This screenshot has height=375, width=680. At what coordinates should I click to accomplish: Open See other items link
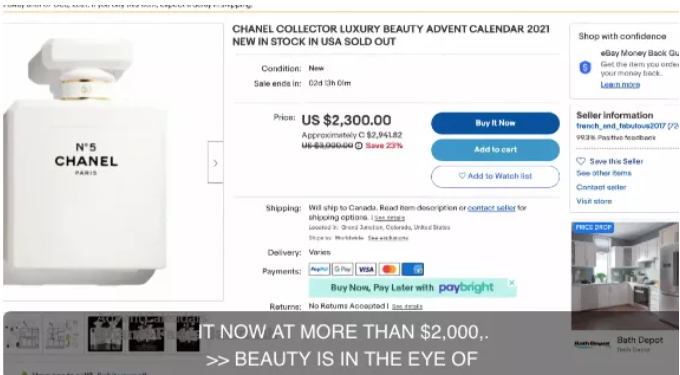(x=604, y=173)
